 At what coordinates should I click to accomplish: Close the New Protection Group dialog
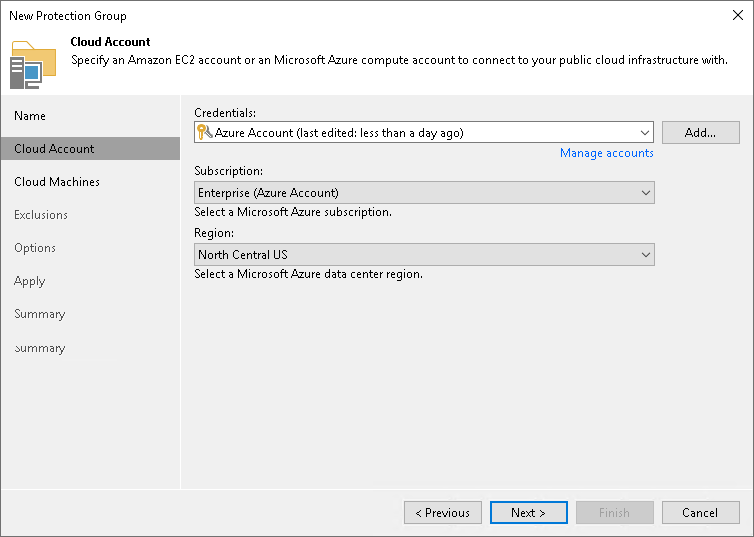[738, 15]
